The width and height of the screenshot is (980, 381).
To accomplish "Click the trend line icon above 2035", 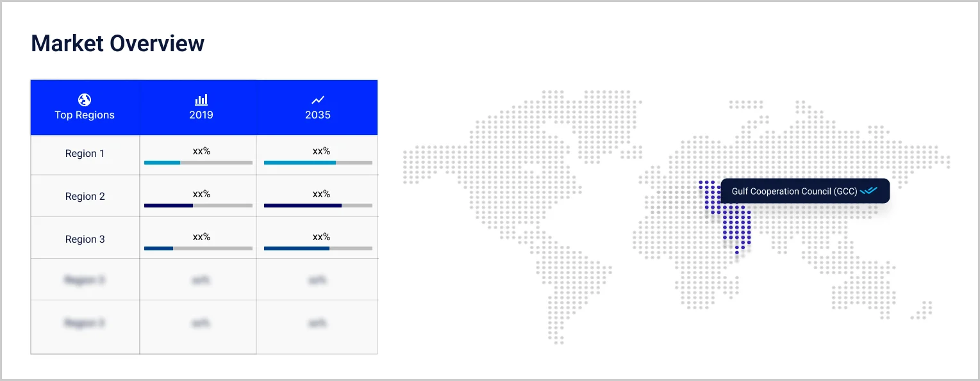I will 318,100.
